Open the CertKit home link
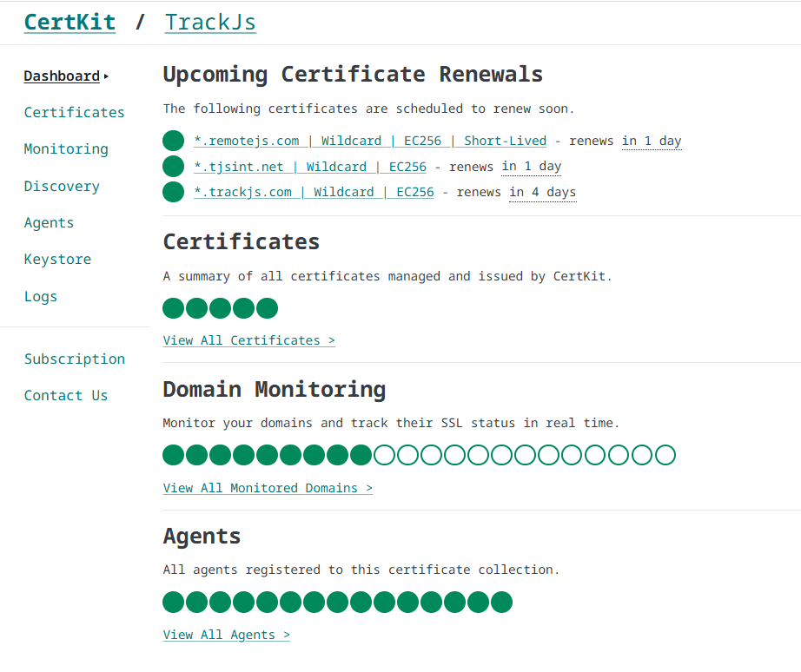The width and height of the screenshot is (801, 672). (x=70, y=23)
